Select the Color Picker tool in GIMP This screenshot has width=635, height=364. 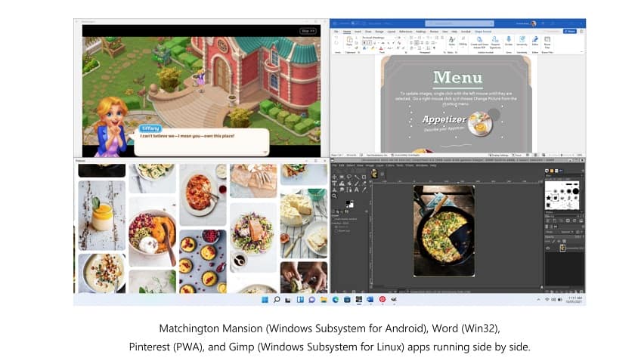click(364, 190)
